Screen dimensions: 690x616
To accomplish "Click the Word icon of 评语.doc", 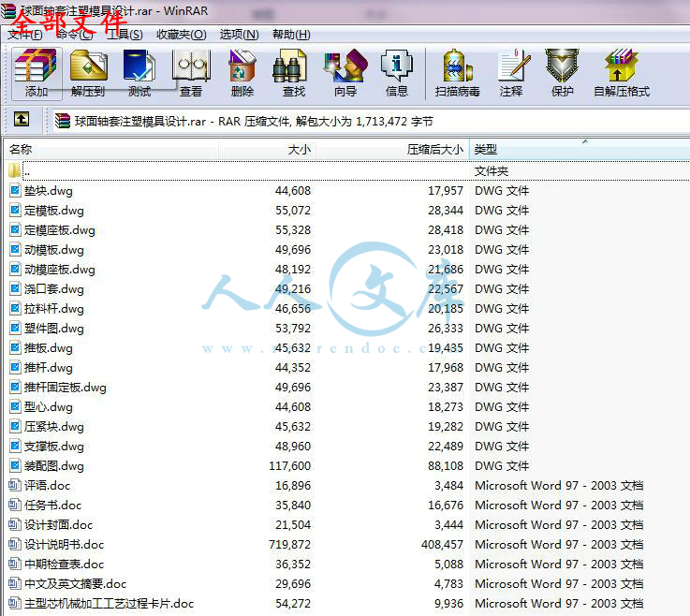I will tap(15, 485).
